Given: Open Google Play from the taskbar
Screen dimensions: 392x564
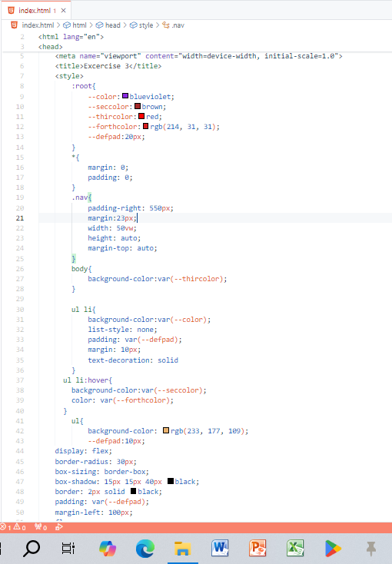Looking at the screenshot, I should [x=333, y=548].
